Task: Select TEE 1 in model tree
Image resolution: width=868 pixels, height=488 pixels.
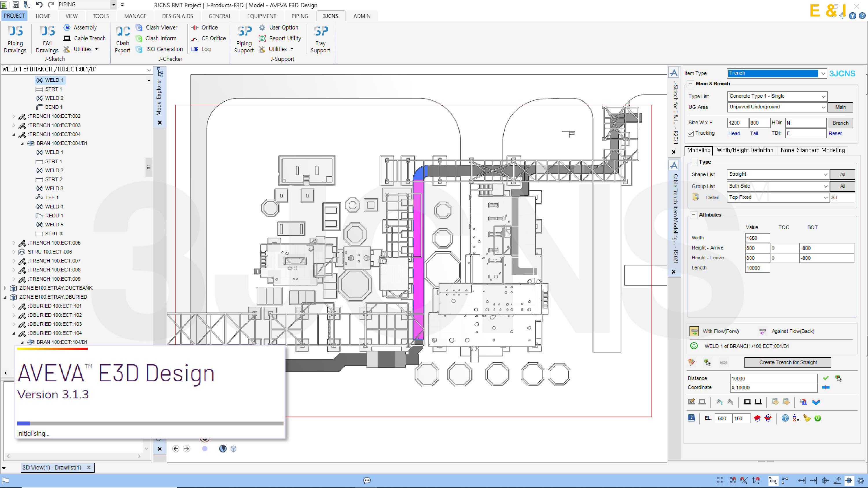Action: click(47, 197)
